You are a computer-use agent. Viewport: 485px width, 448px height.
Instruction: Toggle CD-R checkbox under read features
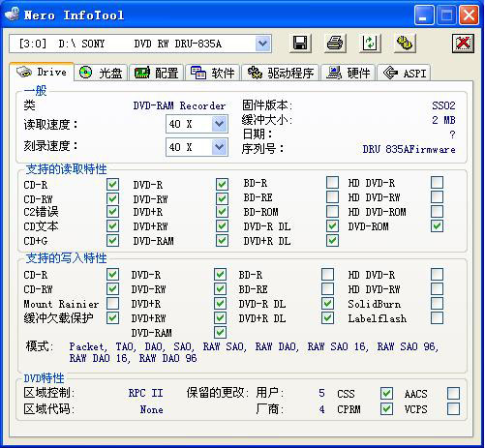click(x=112, y=185)
